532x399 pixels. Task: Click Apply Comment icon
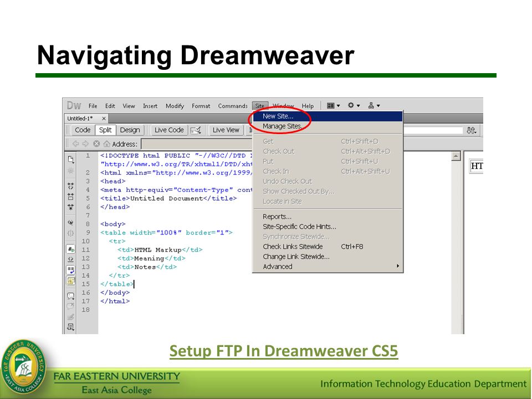tap(70, 296)
